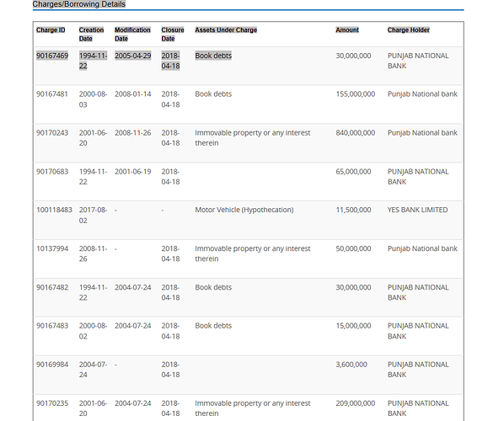This screenshot has height=421, width=504.
Task: Click the 3,600,000 amount cell
Action: (x=351, y=365)
